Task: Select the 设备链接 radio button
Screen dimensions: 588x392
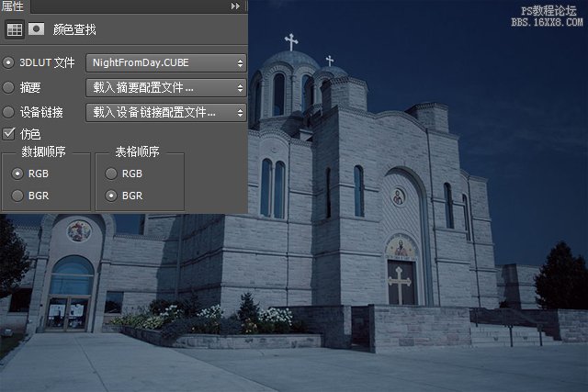Action: point(8,112)
